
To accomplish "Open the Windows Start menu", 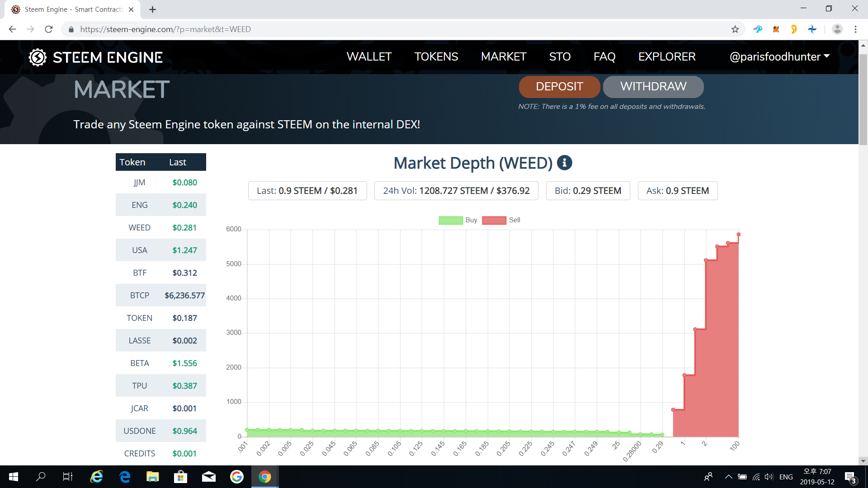I will coord(14,477).
